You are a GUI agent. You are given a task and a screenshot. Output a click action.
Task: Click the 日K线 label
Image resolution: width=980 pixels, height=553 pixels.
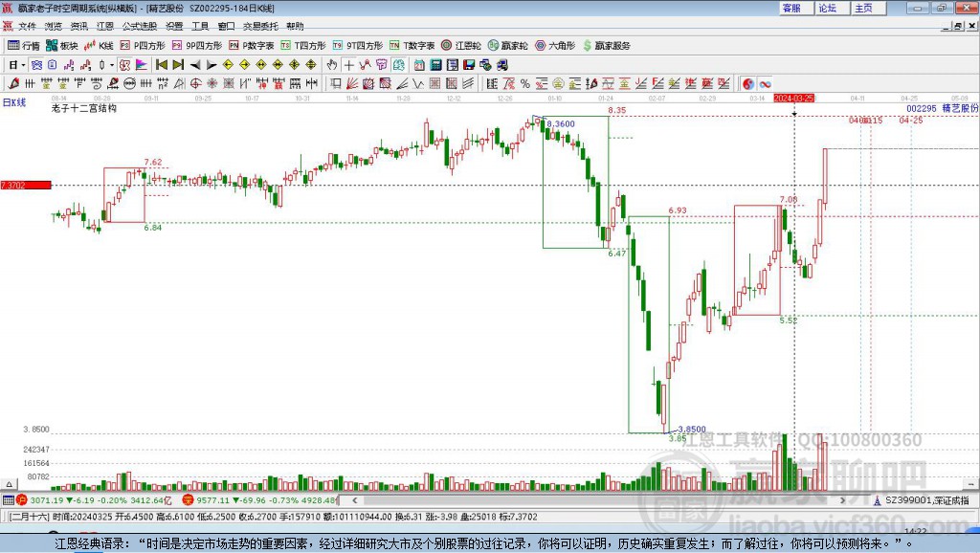(x=14, y=102)
